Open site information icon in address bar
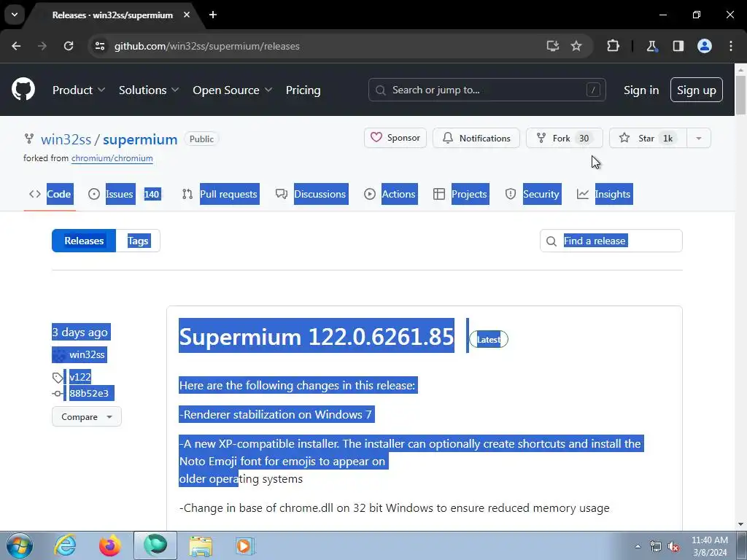 pos(100,46)
